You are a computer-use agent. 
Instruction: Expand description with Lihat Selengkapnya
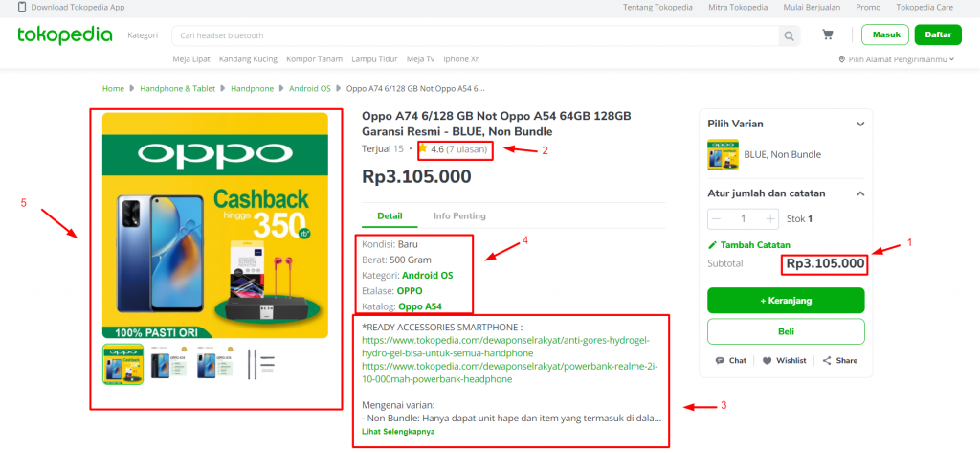coord(398,432)
